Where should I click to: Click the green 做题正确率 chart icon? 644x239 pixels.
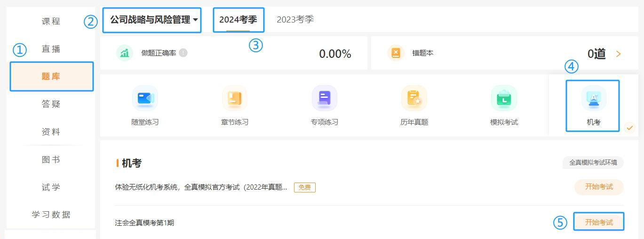pyautogui.click(x=125, y=53)
